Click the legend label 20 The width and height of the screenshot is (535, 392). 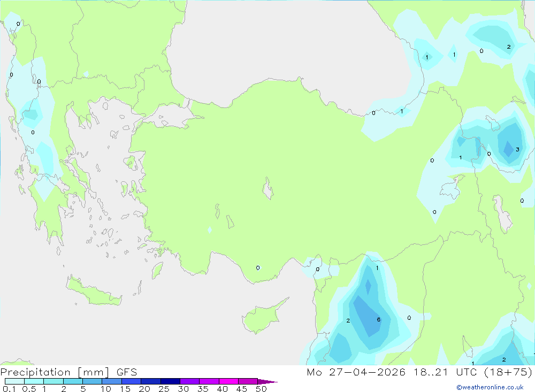tap(144, 389)
